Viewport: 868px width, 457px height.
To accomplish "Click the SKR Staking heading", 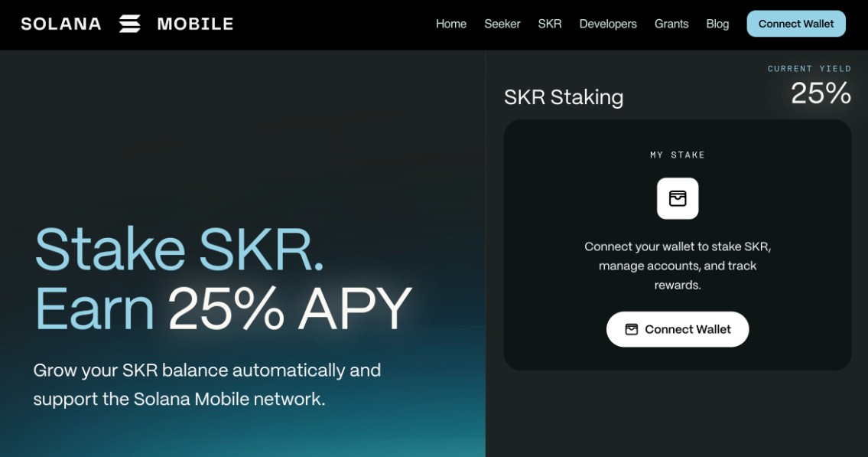I will coord(564,97).
